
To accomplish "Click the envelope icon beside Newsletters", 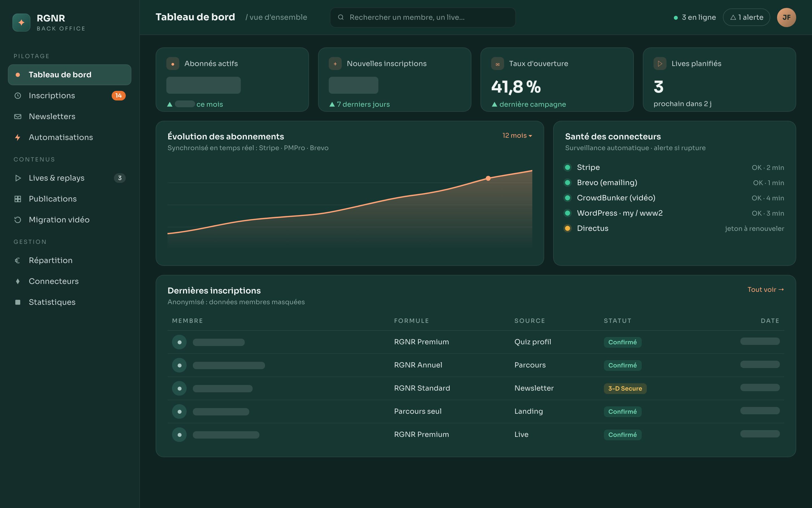I will pos(18,117).
